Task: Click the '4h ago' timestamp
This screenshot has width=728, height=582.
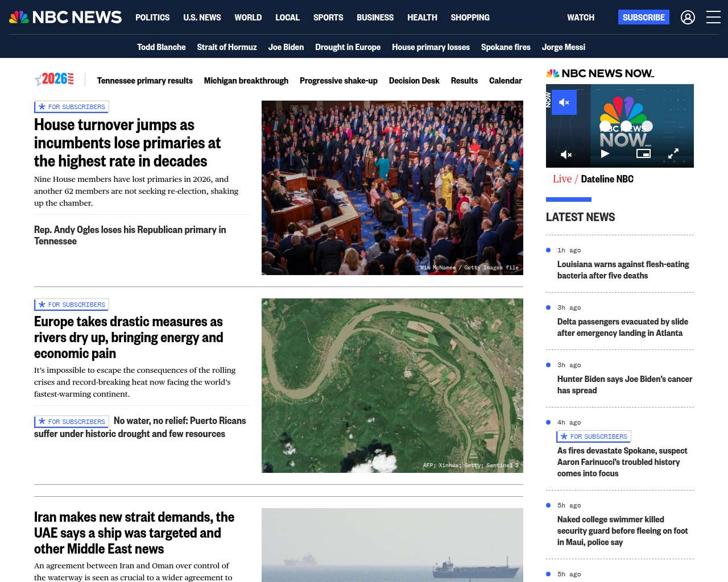Action: [x=569, y=422]
